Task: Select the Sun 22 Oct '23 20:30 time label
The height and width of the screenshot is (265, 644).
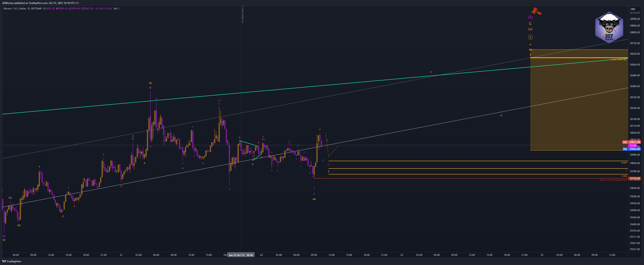Action: click(x=241, y=255)
